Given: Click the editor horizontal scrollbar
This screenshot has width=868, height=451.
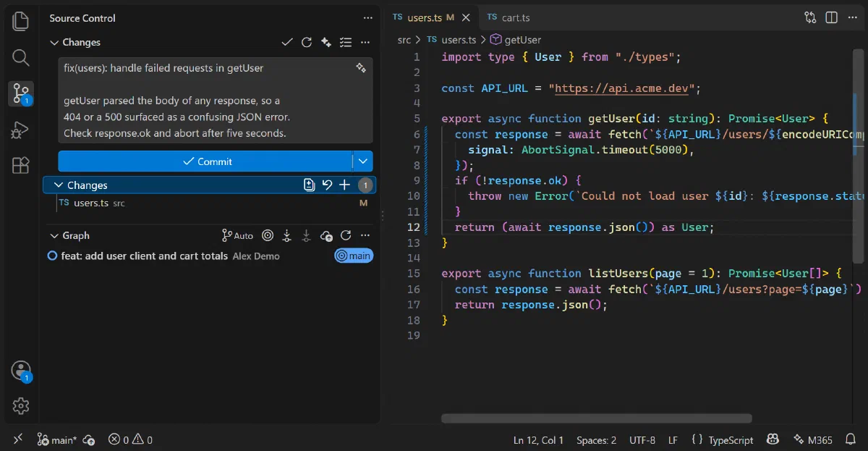Looking at the screenshot, I should tap(597, 418).
